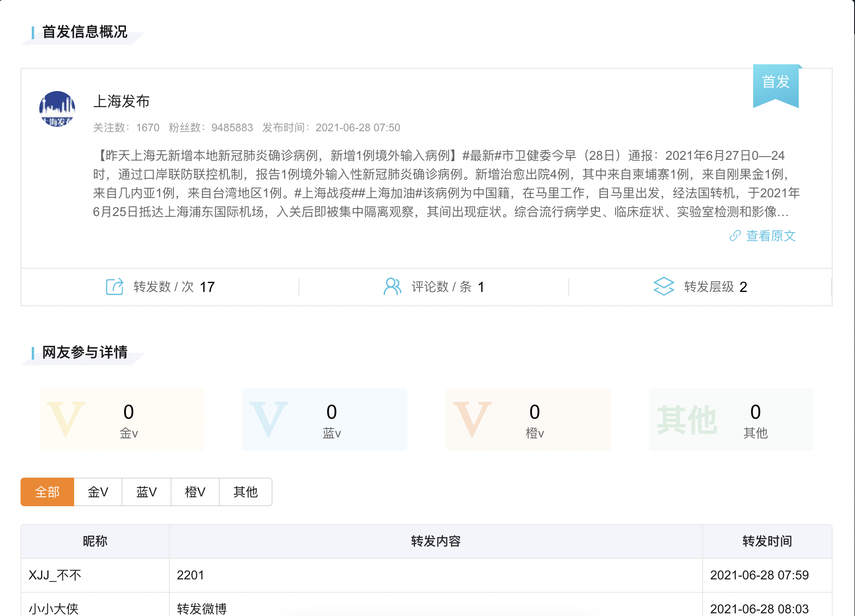The width and height of the screenshot is (855, 616).
Task: Click the 转发时间 table column header
Action: (767, 541)
